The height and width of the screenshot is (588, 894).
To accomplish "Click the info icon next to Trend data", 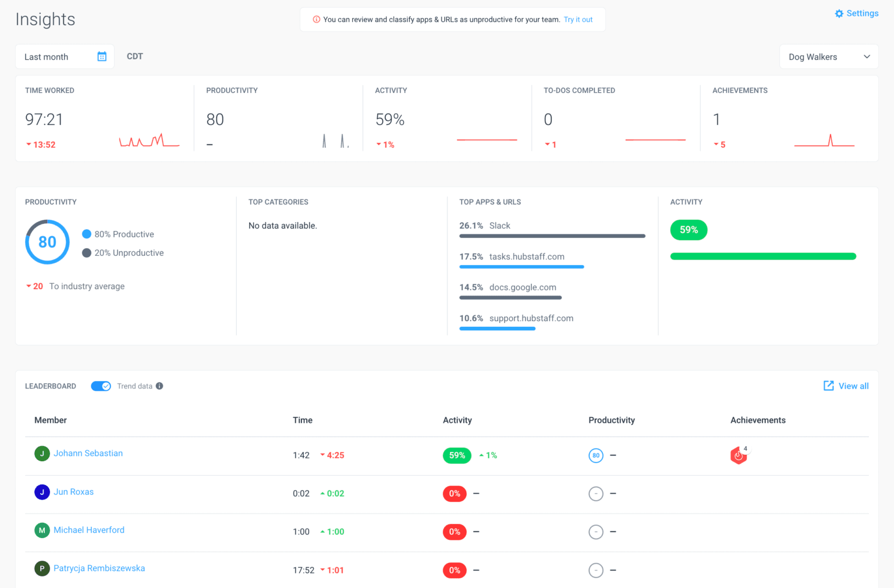I will point(159,386).
